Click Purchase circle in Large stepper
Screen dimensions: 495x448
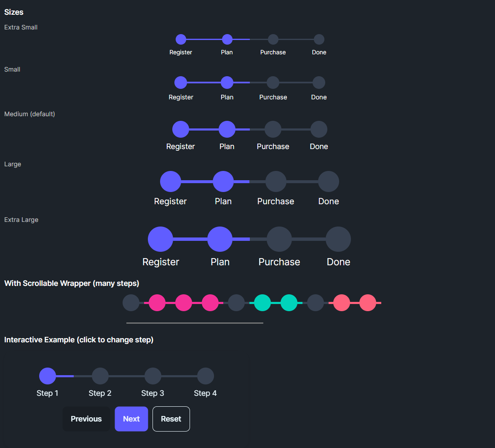click(x=276, y=181)
